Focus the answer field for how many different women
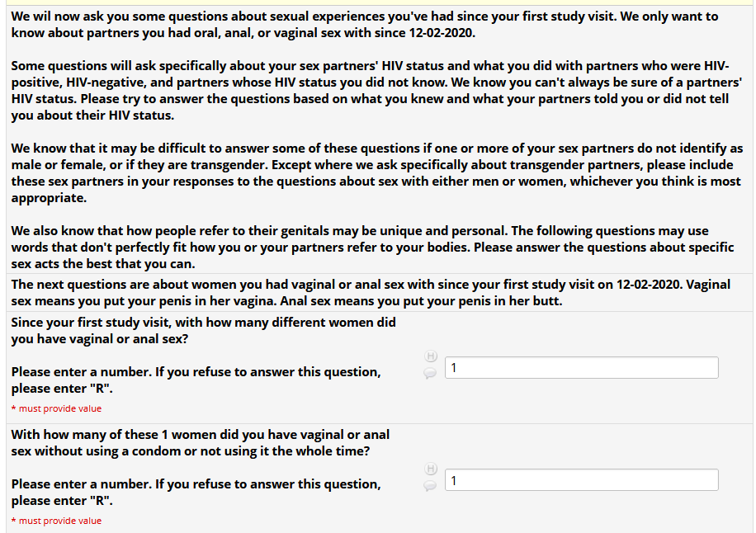This screenshot has height=533, width=756. (x=581, y=368)
